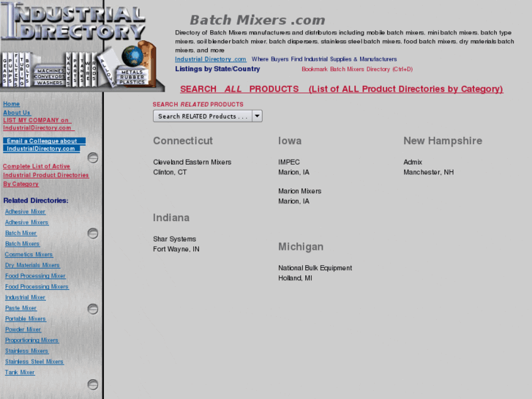Click the Connecticut state heading
532x399 pixels.
pyautogui.click(x=183, y=141)
